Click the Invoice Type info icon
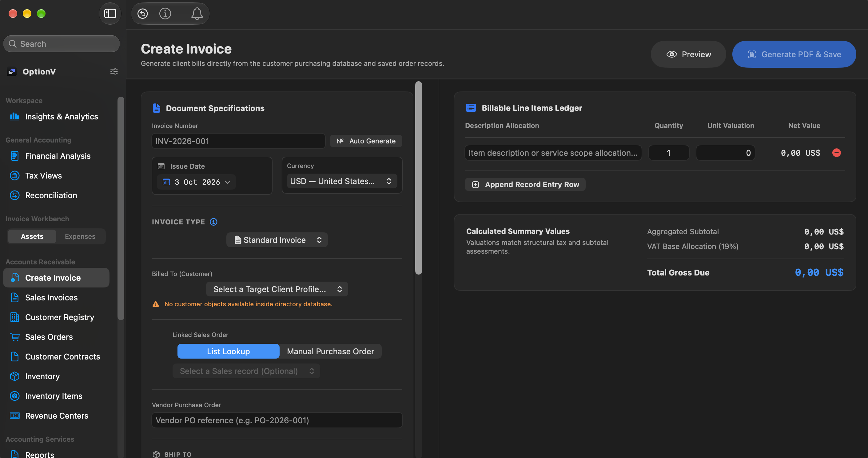This screenshot has width=868, height=458. [213, 222]
